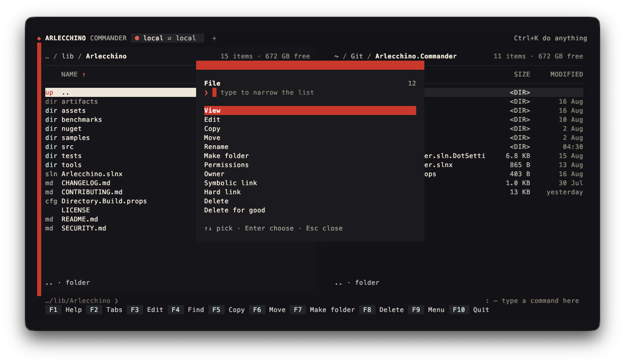Click F8 Delete in the function bar
The image size is (625, 364).
[382, 310]
